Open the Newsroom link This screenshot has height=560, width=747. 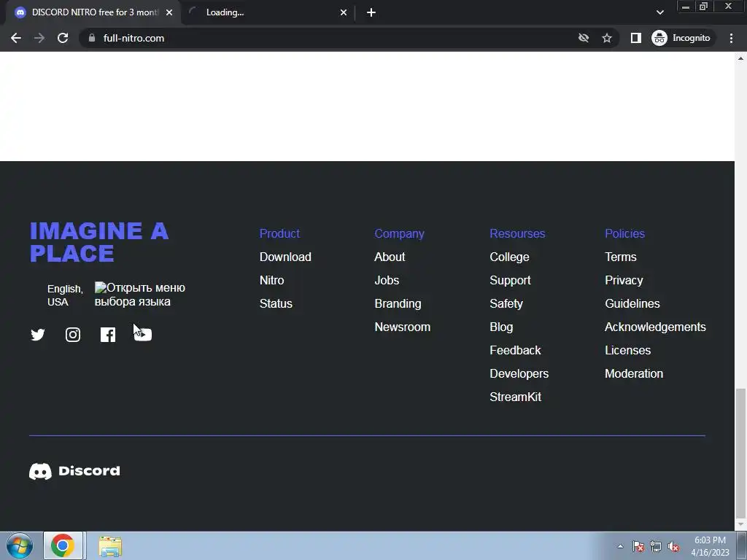pyautogui.click(x=403, y=327)
